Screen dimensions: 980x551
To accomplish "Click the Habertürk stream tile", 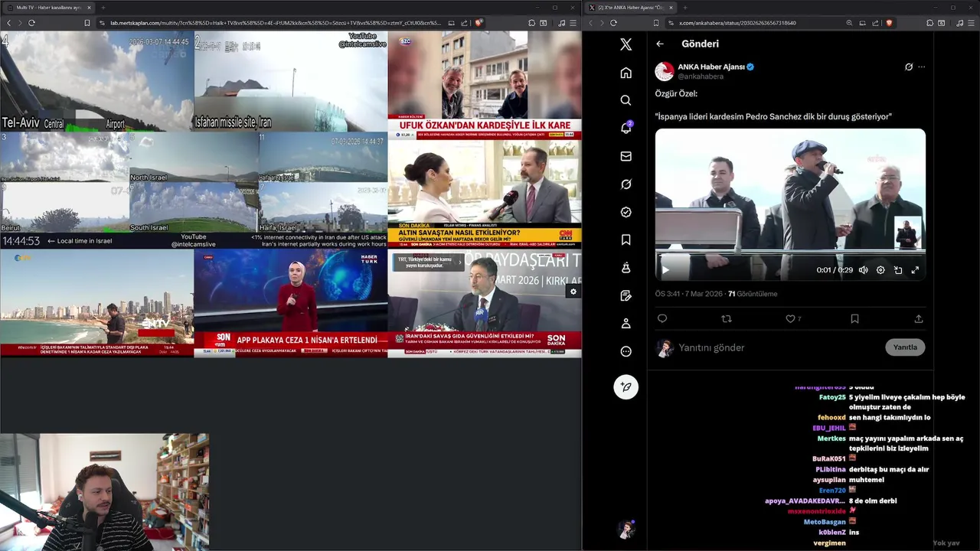I will [291, 303].
